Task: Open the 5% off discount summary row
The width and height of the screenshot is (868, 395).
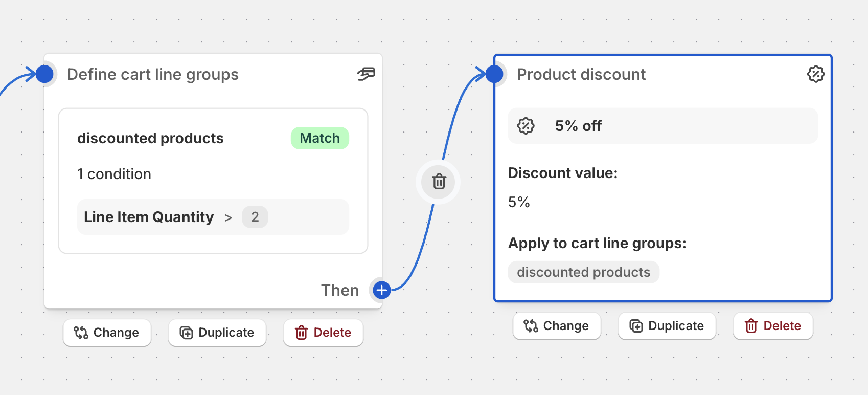Action: click(663, 126)
